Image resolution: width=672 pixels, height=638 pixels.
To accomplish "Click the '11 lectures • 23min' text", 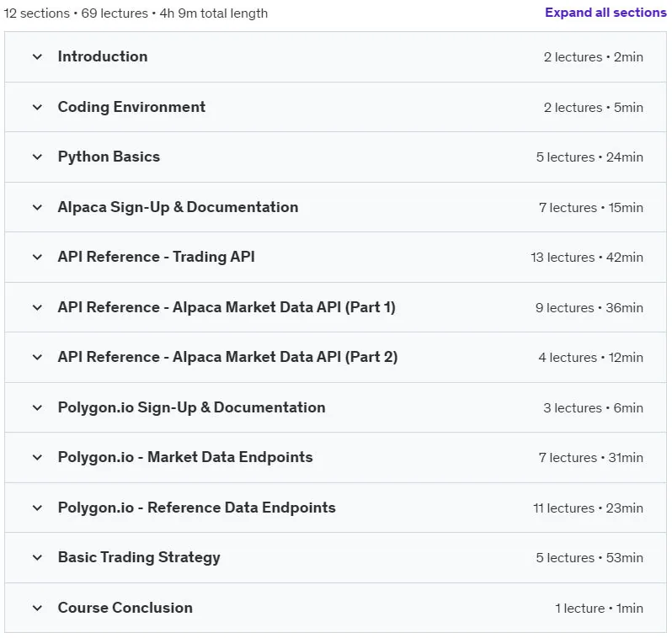I will pos(588,508).
